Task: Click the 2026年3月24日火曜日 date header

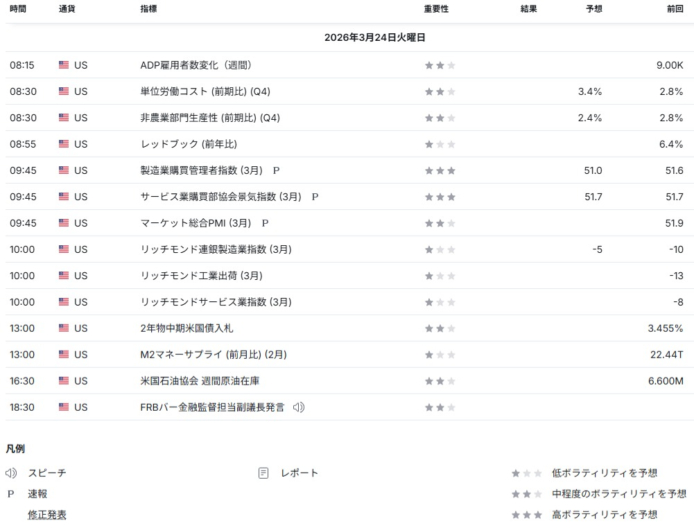Action: pos(375,37)
